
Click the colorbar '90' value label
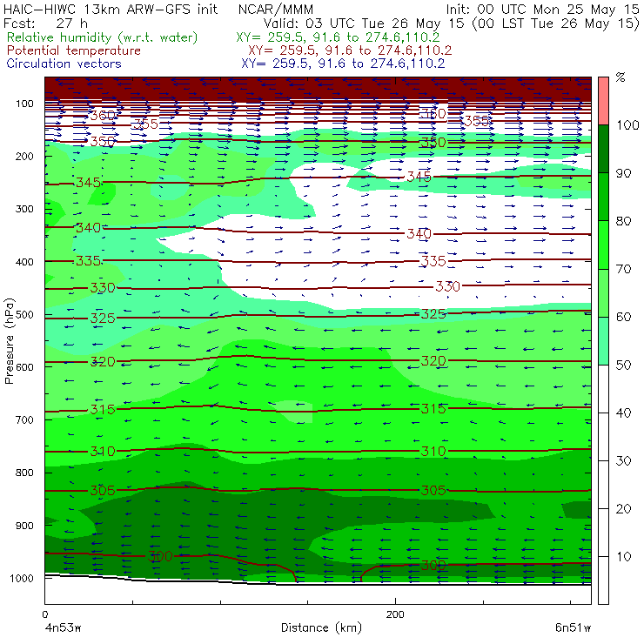point(624,173)
